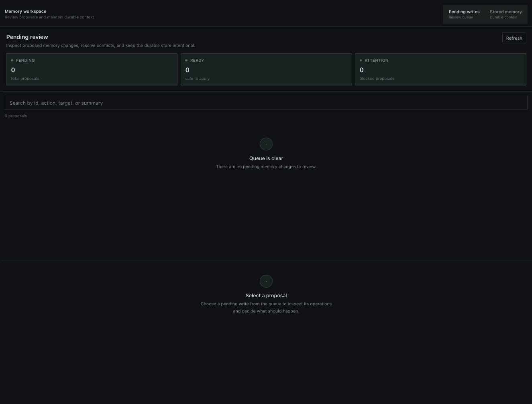Click the Memory workspace title
This screenshot has width=532, height=404.
25,11
